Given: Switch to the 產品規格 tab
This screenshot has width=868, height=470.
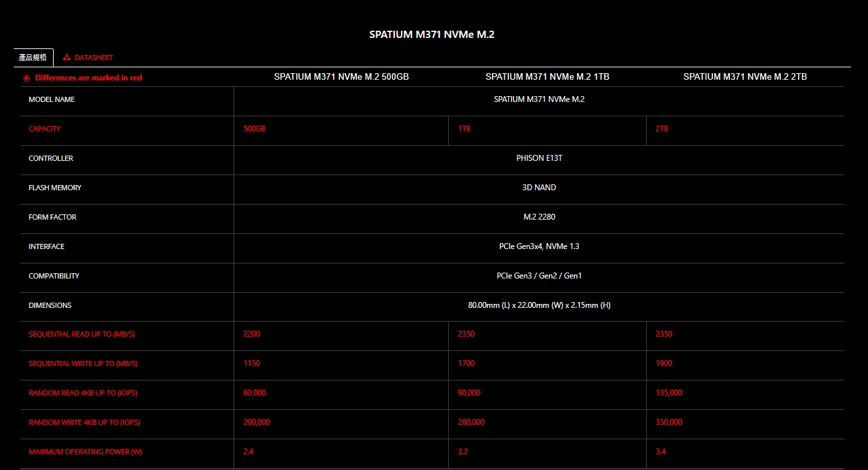Looking at the screenshot, I should coord(33,58).
